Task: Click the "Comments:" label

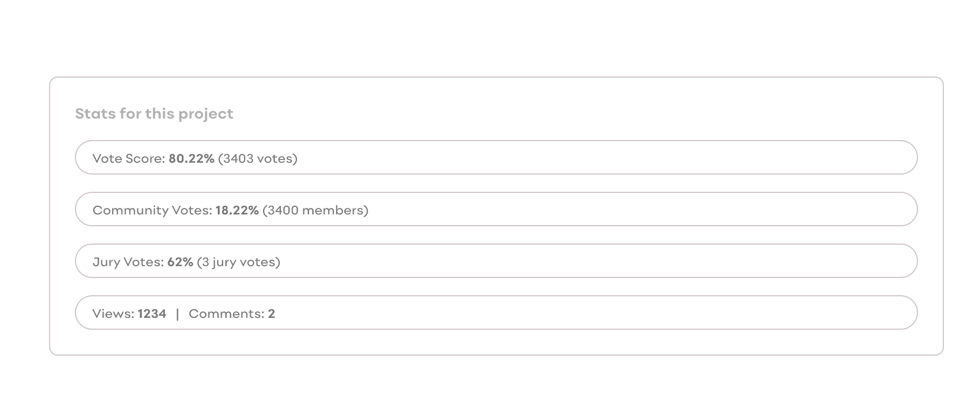Action: [x=226, y=314]
